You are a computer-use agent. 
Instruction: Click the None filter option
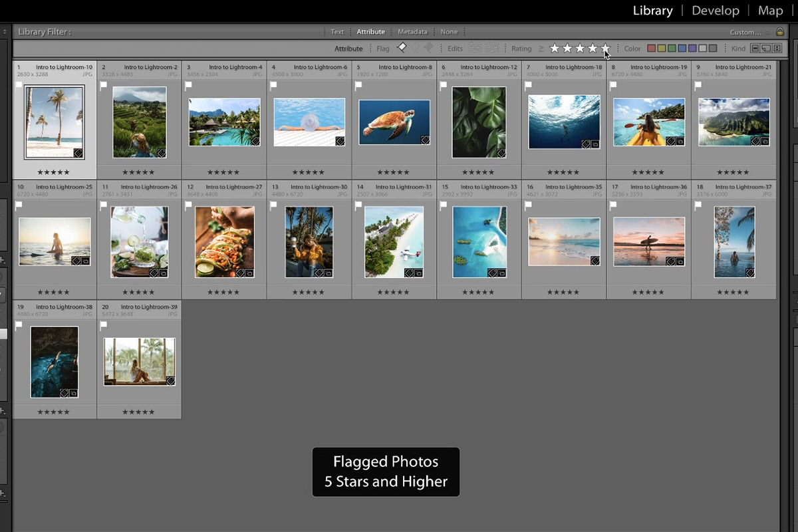pos(449,31)
